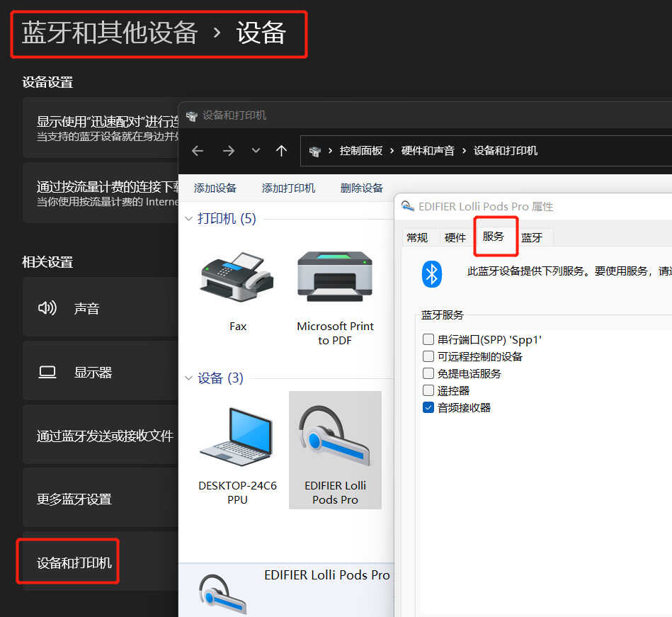Expand chevron before 控制面板 in address bar
This screenshot has width=672, height=617.
click(331, 151)
